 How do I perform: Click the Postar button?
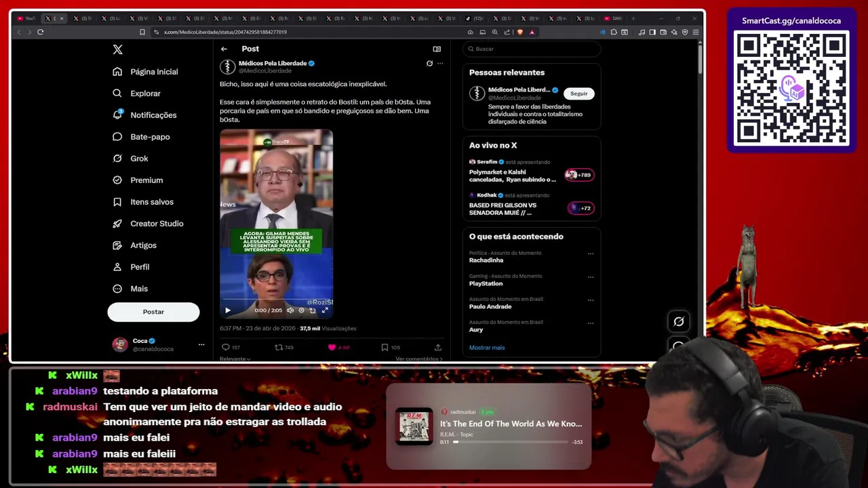[x=153, y=312]
